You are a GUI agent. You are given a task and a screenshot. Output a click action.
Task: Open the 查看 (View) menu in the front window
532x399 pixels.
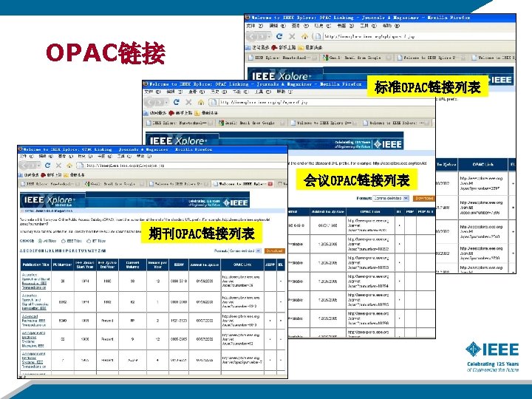pyautogui.click(x=65, y=157)
